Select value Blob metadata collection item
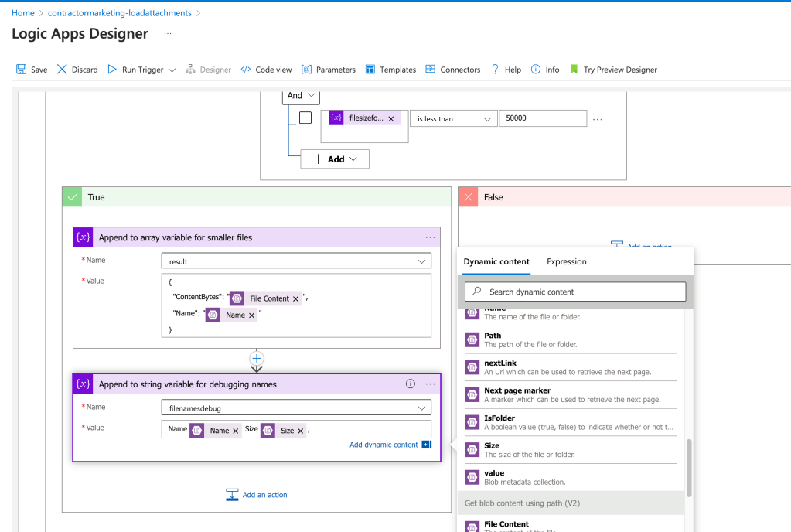791x532 pixels. pos(571,478)
